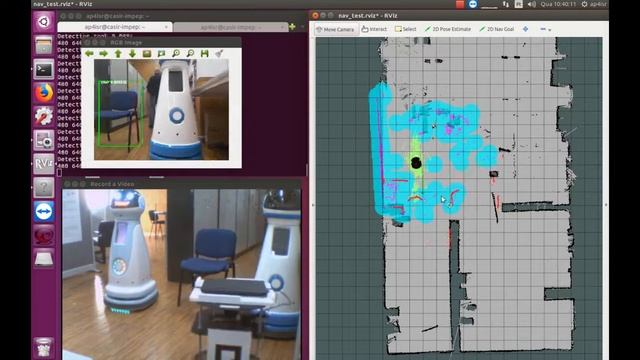The image size is (640, 360).
Task: Open Ubuntu Dash from the launcher
Action: [44, 21]
